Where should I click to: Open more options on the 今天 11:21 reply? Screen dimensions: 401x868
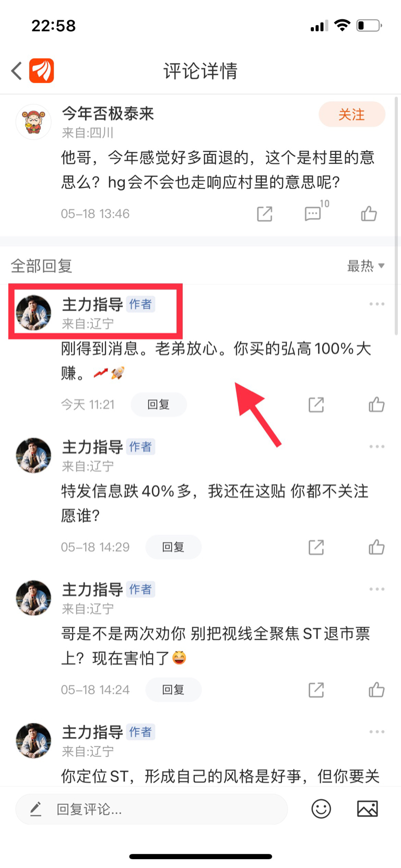pos(377,304)
